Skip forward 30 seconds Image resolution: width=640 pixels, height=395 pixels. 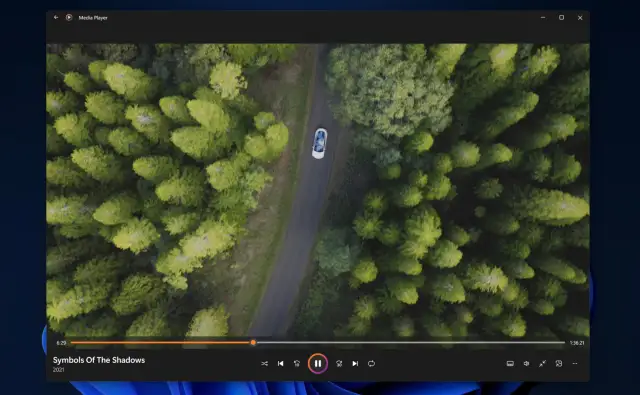tap(339, 364)
